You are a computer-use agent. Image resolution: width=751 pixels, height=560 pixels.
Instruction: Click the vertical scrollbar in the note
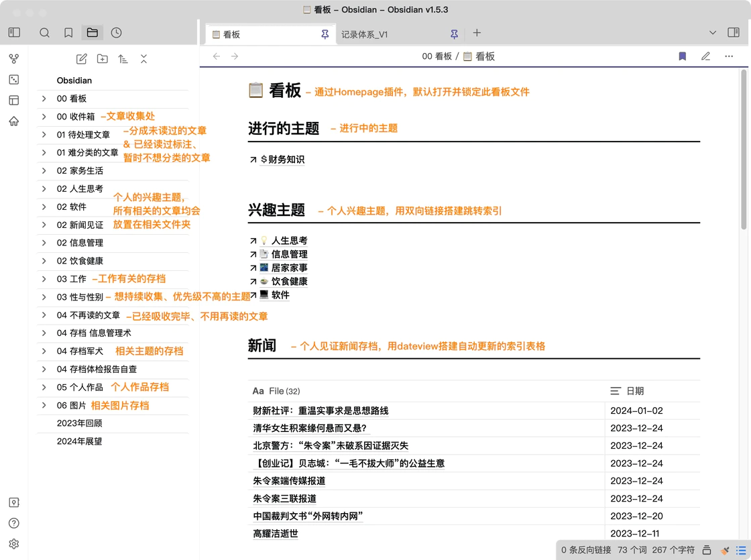(x=744, y=154)
